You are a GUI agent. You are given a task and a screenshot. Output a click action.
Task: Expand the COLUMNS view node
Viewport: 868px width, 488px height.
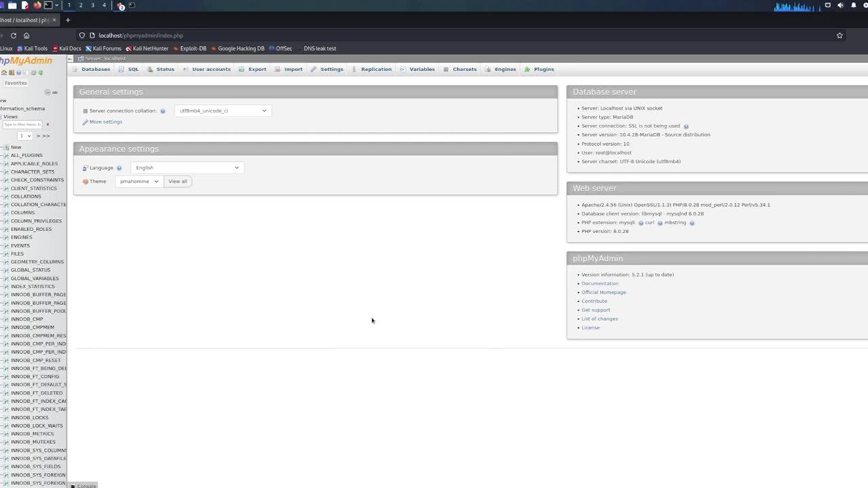click(x=5, y=213)
